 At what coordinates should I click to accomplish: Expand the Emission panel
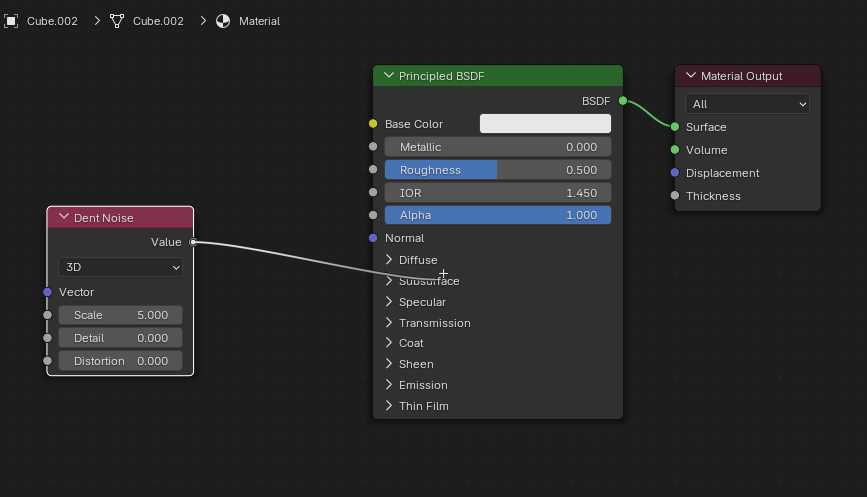tap(389, 385)
